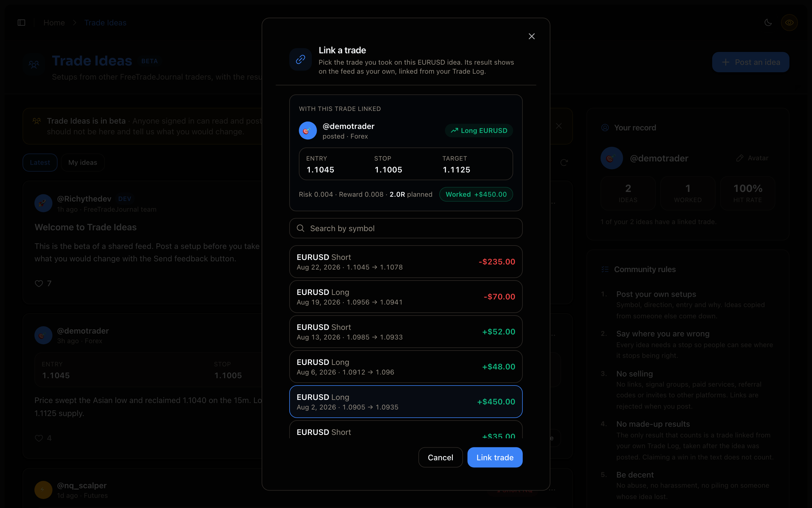Open Trade Ideas breadcrumb link
812x508 pixels.
105,23
